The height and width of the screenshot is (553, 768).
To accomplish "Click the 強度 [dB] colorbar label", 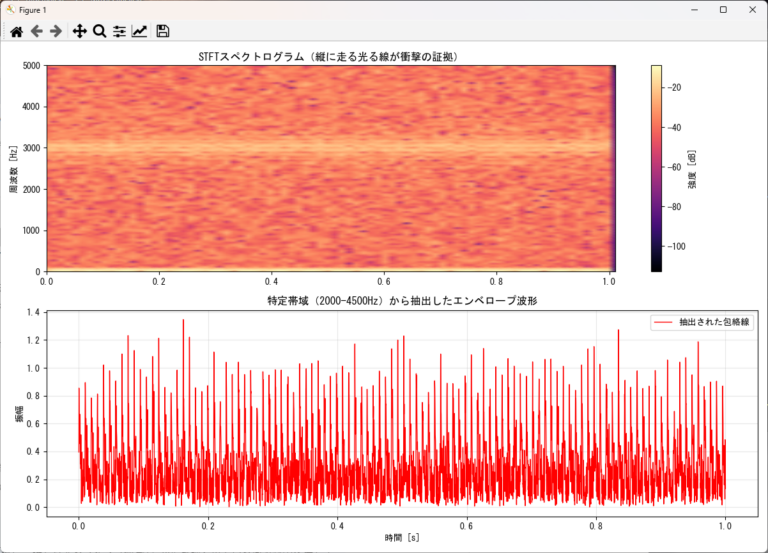I will tap(693, 168).
